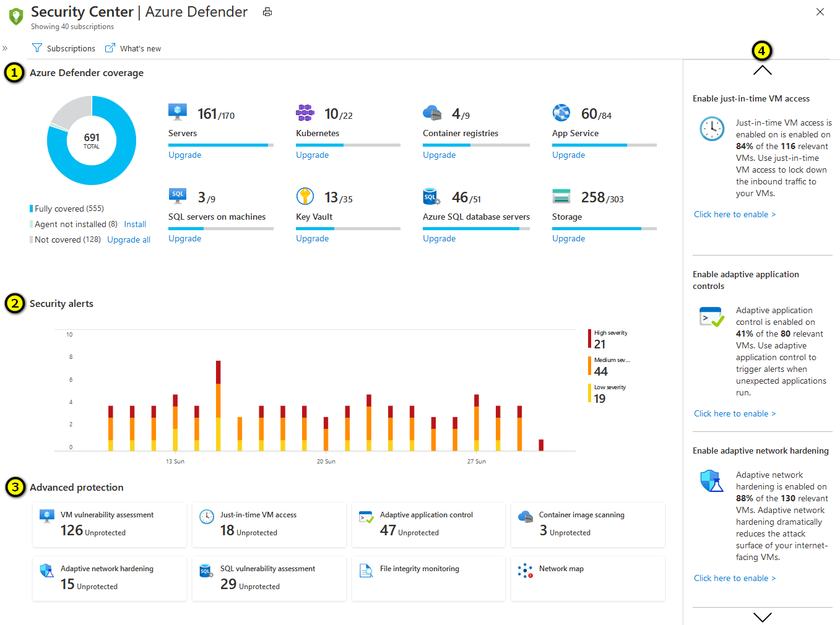Image resolution: width=840 pixels, height=625 pixels.
Task: Open Just-in-time VM access tile
Action: click(269, 525)
